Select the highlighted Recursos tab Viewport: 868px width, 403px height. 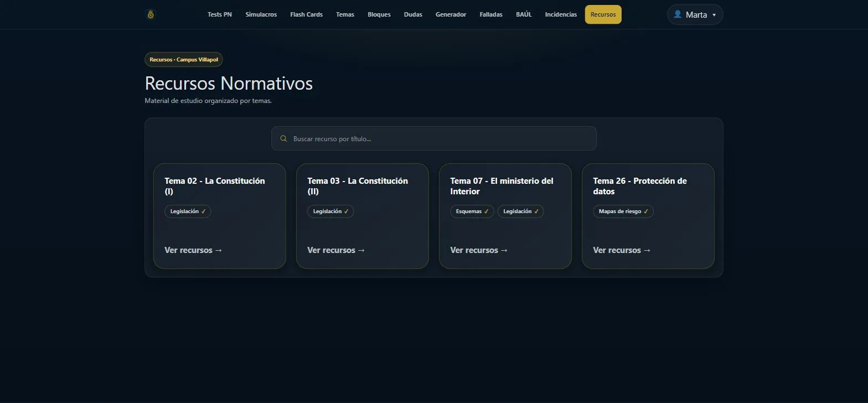click(x=603, y=14)
